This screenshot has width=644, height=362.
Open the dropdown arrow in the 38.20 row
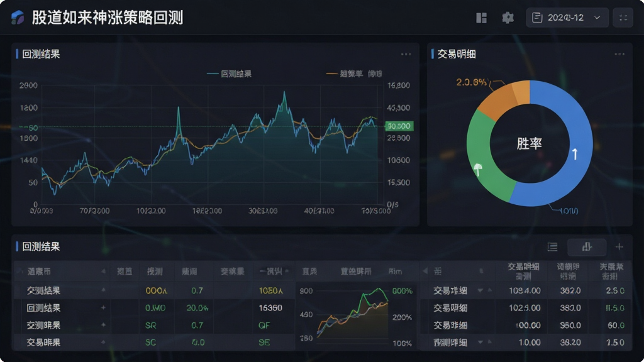(x=480, y=342)
